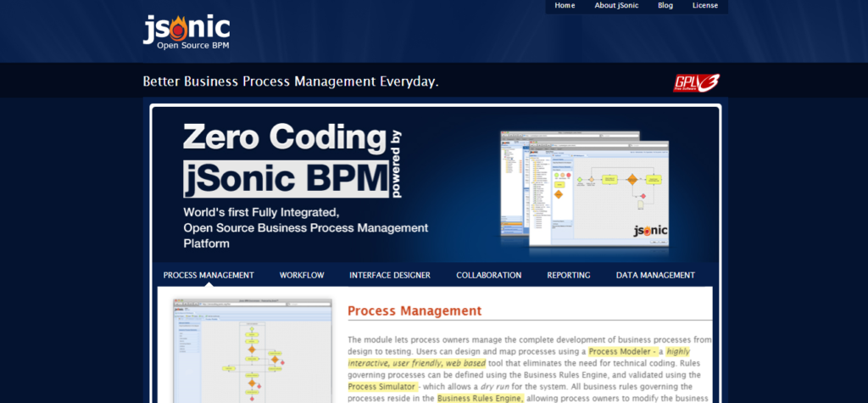
Task: Click the highlighted Process Simulator text
Action: pyautogui.click(x=382, y=386)
